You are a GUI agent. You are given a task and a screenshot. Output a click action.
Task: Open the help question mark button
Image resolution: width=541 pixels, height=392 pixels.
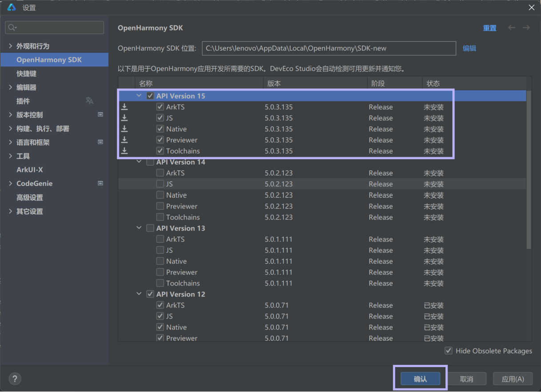tap(15, 379)
